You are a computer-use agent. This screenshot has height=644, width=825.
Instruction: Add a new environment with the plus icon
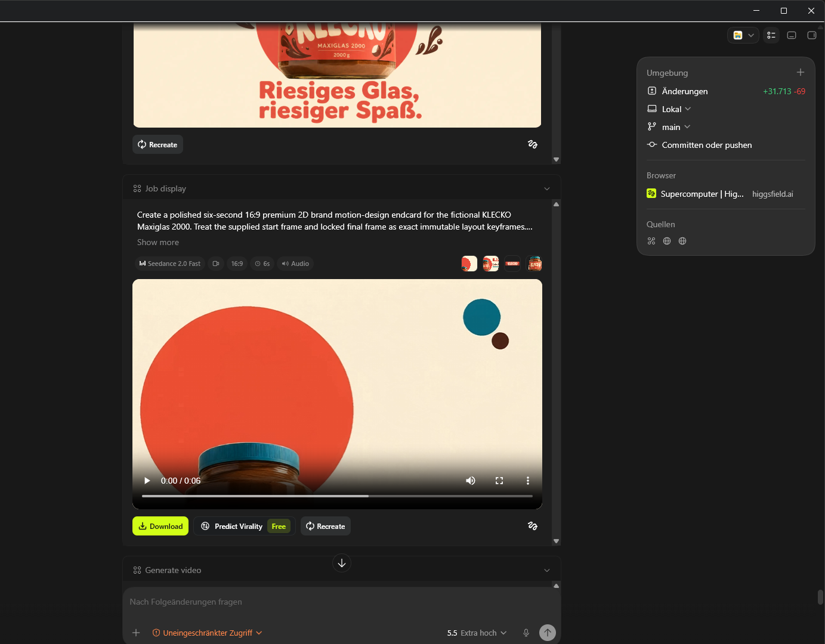(x=801, y=72)
